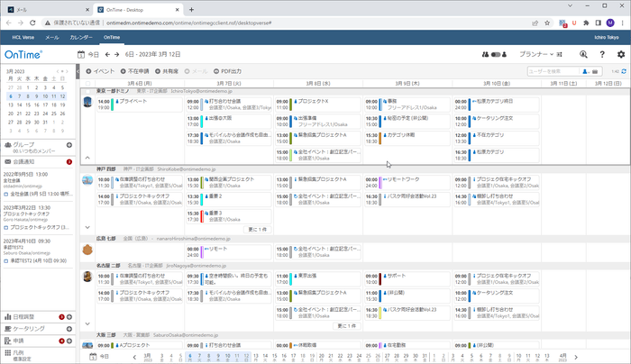Type in the ユーザーを検索 search field
This screenshot has height=364, width=631.
coord(559,70)
